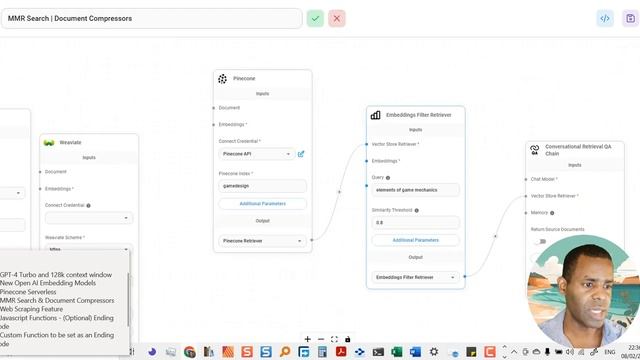
Task: Select note line New Open AI Embedding Models
Action: [48, 283]
